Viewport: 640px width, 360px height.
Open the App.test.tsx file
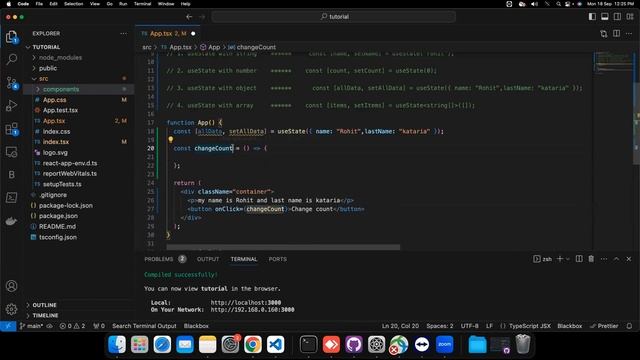tap(60, 110)
